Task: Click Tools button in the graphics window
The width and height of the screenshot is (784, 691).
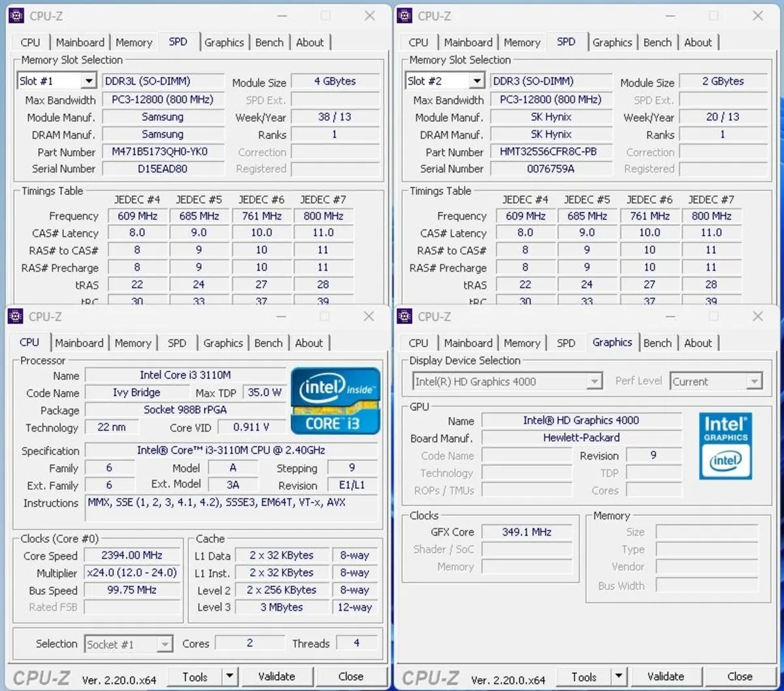Action: click(584, 677)
